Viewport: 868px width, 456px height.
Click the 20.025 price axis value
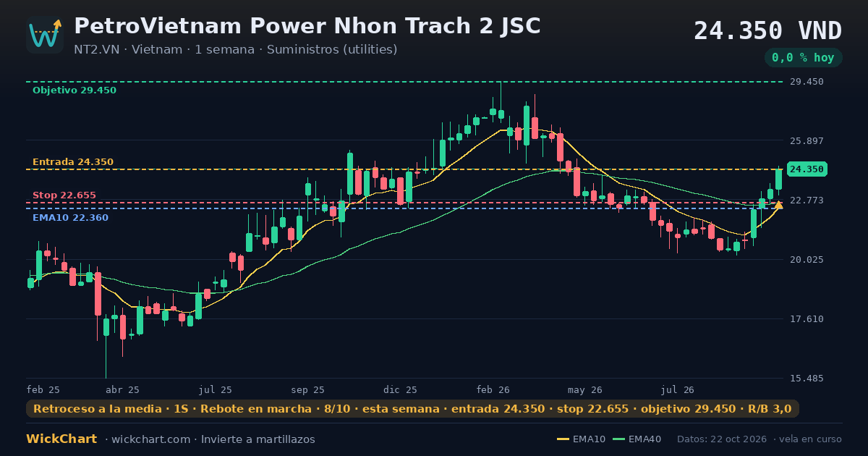806,260
